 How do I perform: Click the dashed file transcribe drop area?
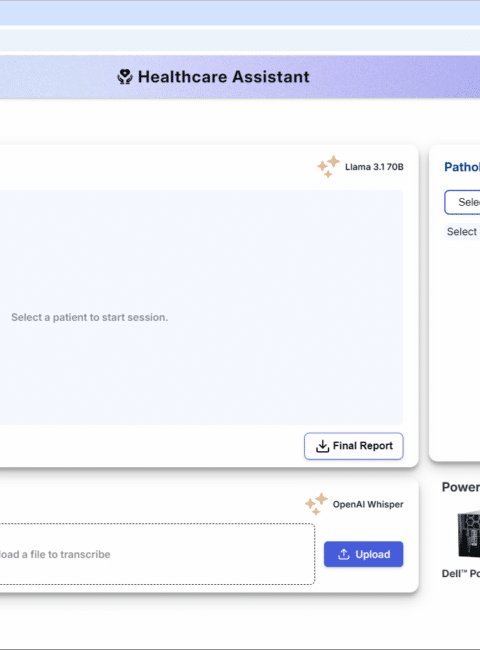(x=157, y=554)
